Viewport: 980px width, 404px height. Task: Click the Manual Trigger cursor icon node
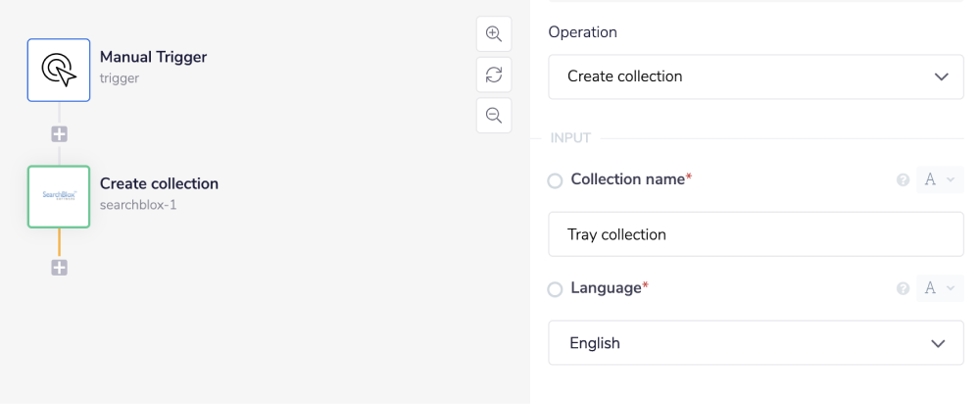(59, 70)
